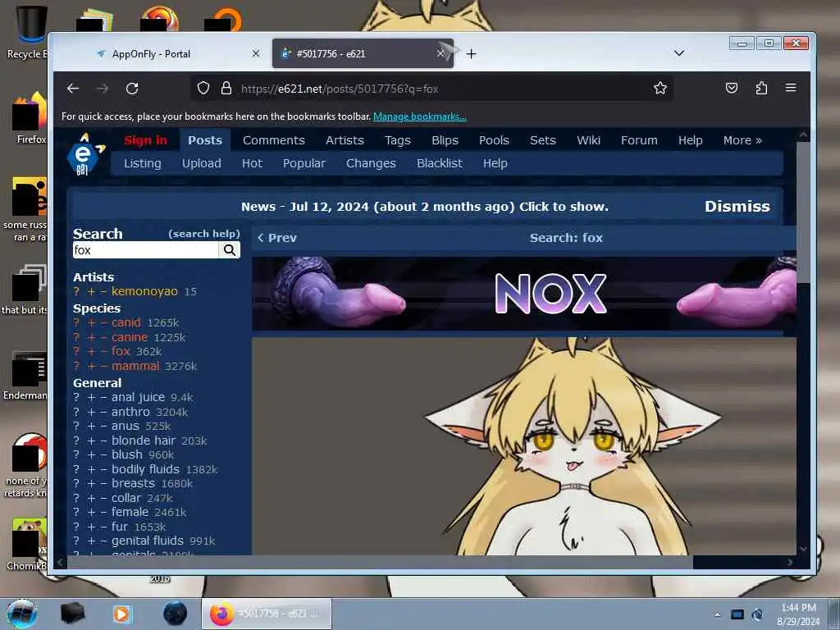
Task: Click the horizontal scrollbar right arrow
Action: tap(790, 562)
